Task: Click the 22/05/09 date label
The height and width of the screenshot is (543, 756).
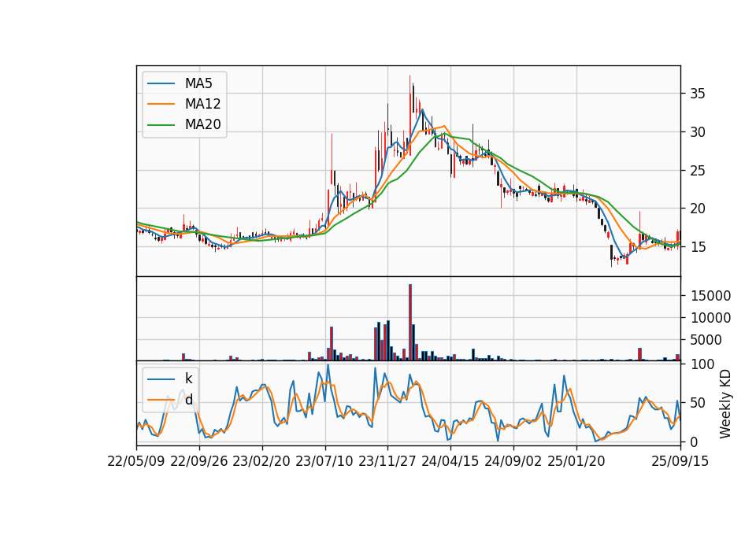Action: tap(136, 462)
